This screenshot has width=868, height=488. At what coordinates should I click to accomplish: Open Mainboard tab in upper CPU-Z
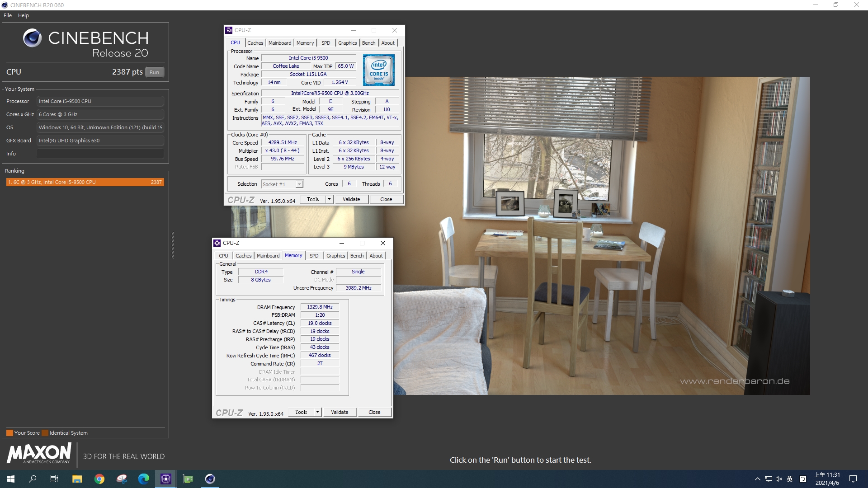pyautogui.click(x=280, y=43)
